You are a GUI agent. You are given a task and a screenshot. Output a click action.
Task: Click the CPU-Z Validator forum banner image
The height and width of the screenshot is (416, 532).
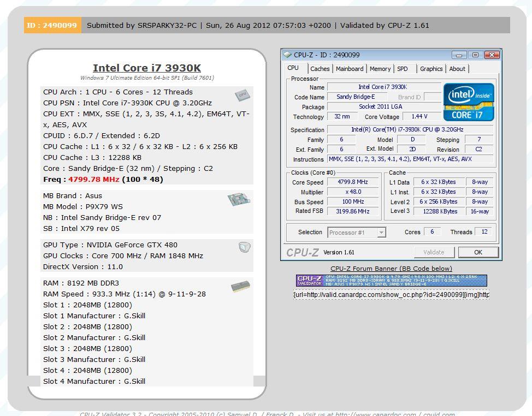[391, 281]
